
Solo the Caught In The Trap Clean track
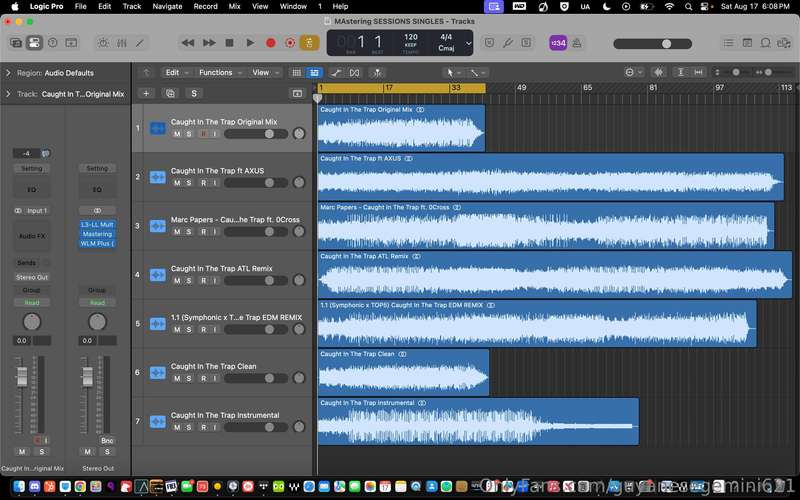coord(189,379)
